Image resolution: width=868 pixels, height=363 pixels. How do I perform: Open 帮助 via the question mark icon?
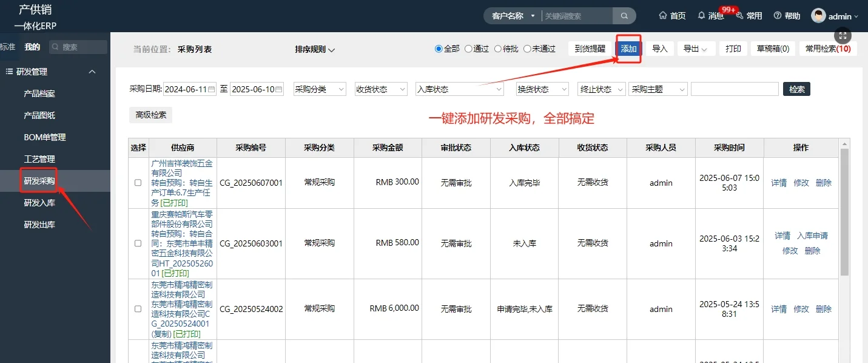(x=778, y=15)
